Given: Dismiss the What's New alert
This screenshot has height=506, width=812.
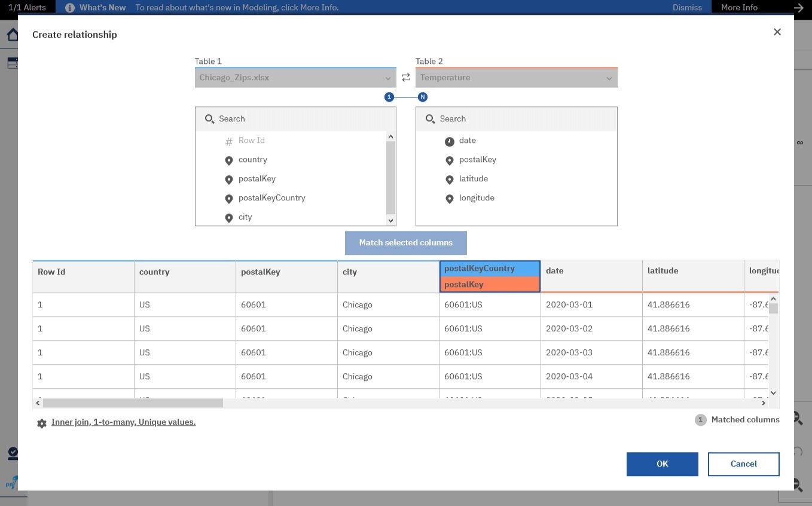Looking at the screenshot, I should point(687,7).
